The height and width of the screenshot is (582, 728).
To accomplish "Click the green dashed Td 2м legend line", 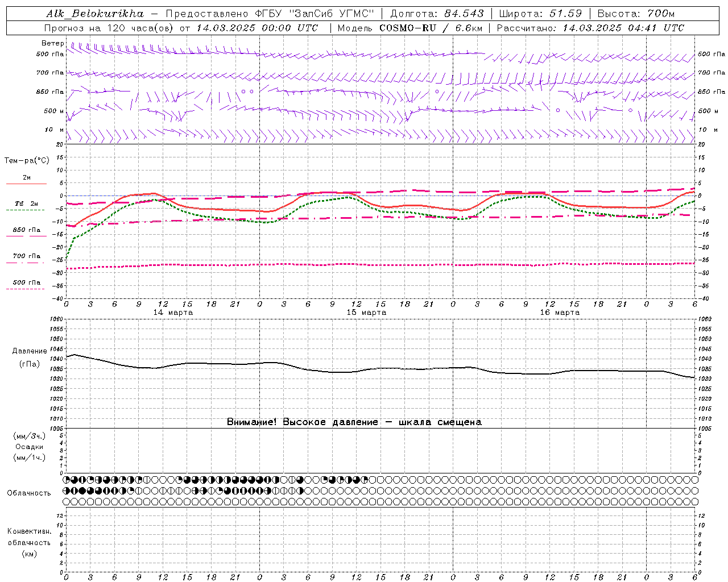I will pos(26,210).
